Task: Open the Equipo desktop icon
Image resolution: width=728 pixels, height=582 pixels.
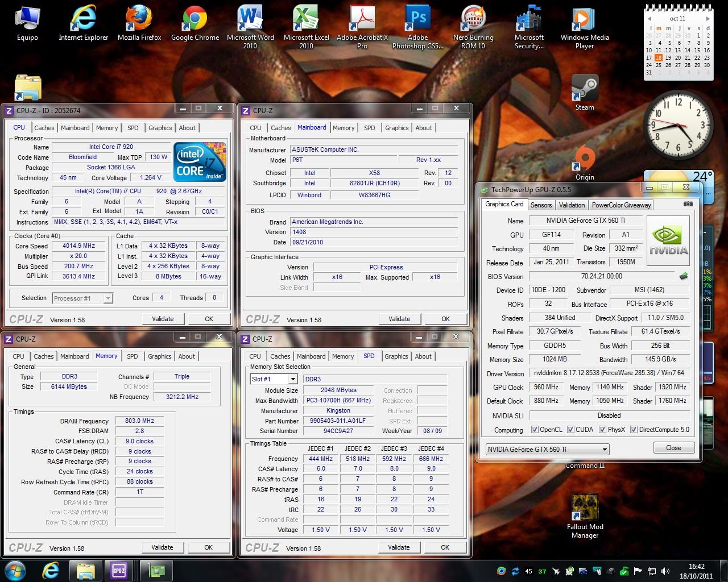Action: (27, 24)
